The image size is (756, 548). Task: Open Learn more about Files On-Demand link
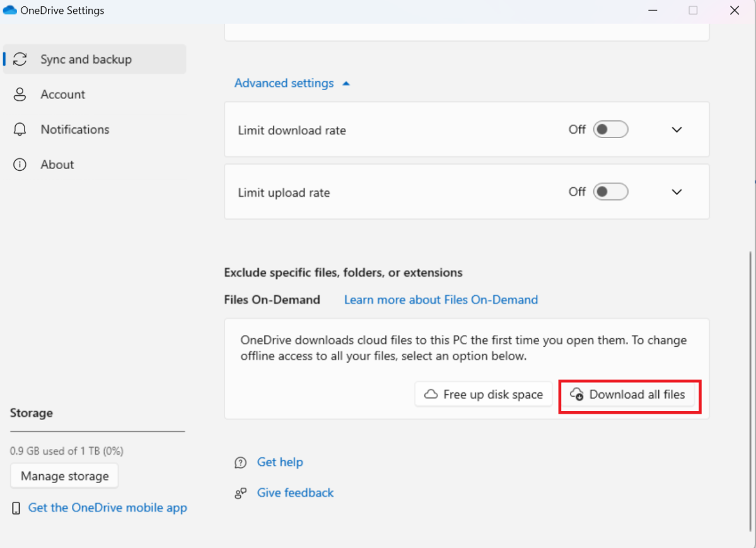(x=441, y=300)
